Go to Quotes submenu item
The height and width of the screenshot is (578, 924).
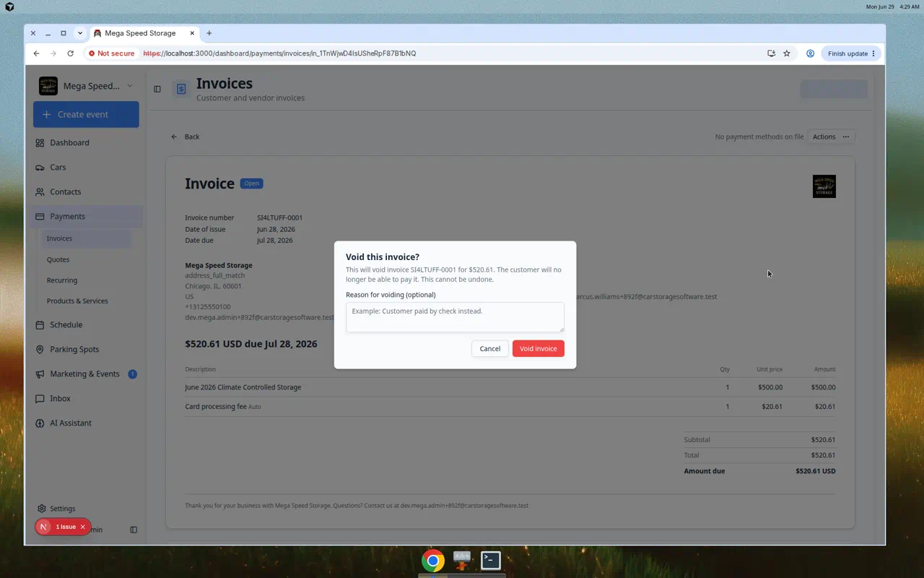coord(86,259)
